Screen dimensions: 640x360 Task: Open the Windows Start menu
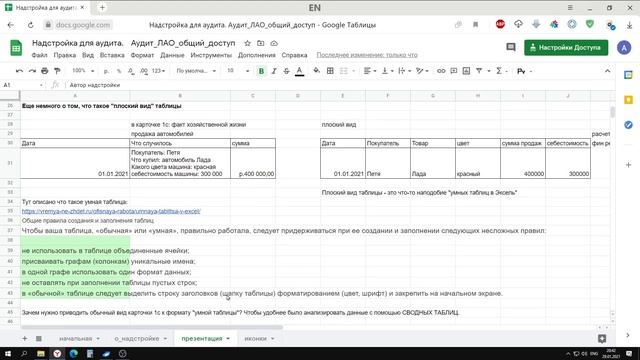(8, 353)
